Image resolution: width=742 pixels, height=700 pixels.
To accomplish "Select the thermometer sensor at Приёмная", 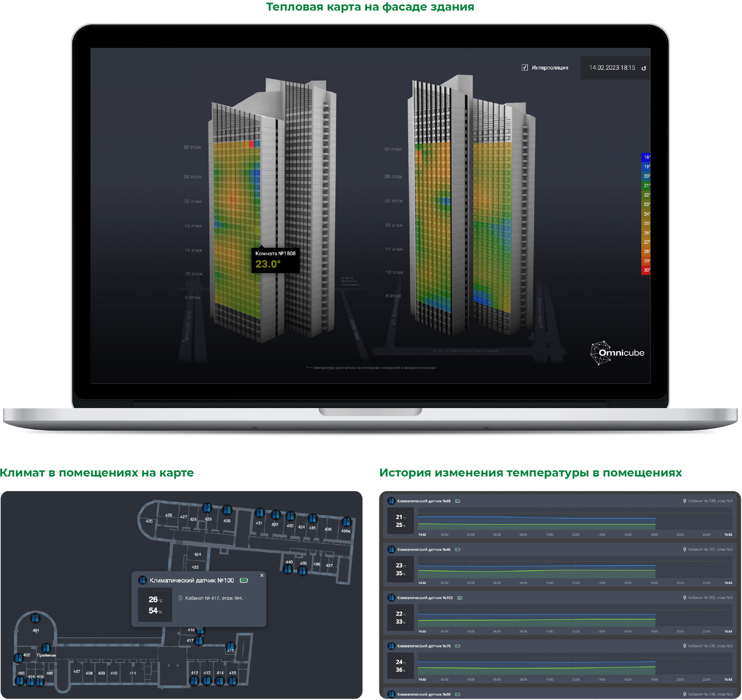I will click(46, 648).
